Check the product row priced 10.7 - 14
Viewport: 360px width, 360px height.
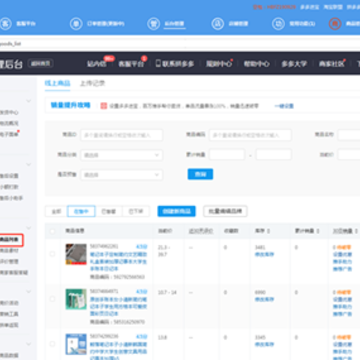[52, 299]
